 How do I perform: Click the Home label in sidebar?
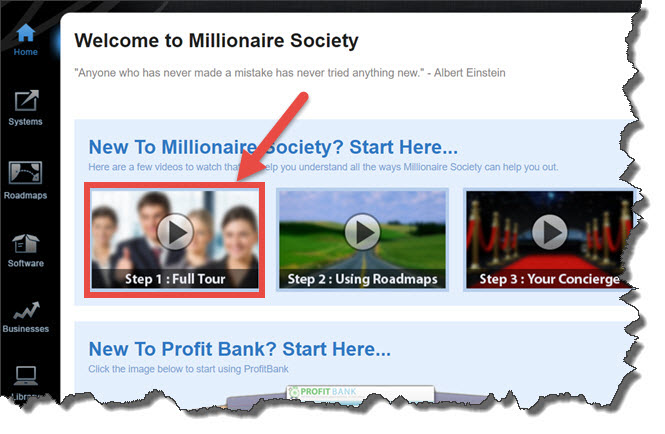[x=25, y=52]
